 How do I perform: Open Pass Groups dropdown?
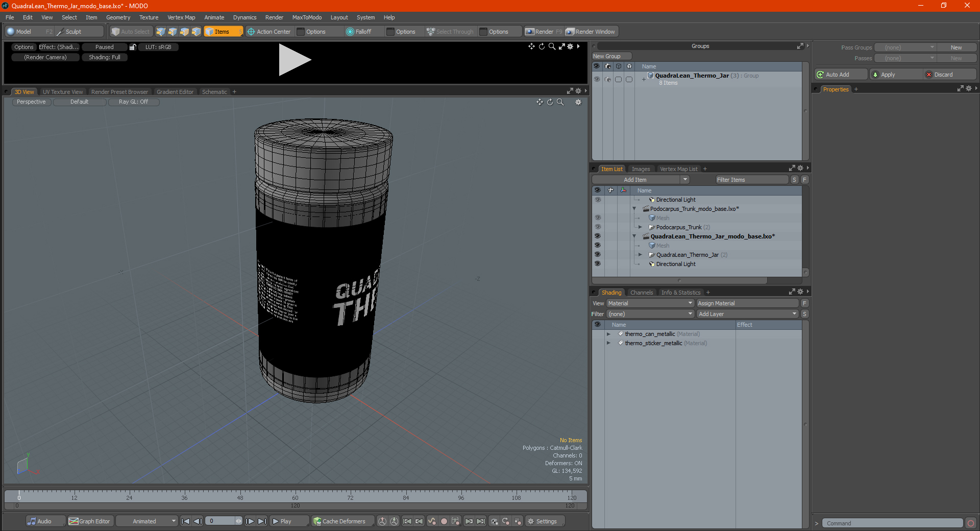coord(905,47)
